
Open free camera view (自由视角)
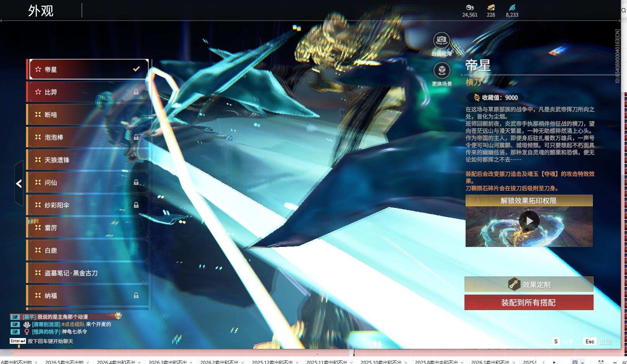442,40
